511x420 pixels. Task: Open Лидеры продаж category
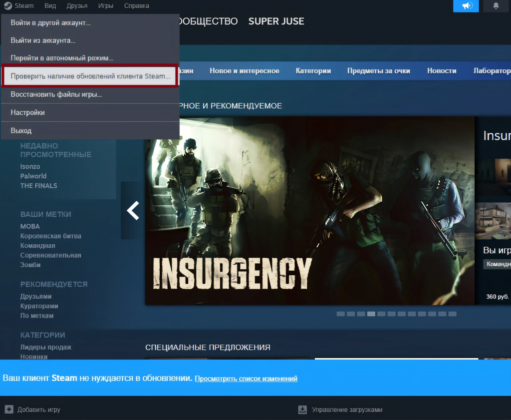coord(45,347)
